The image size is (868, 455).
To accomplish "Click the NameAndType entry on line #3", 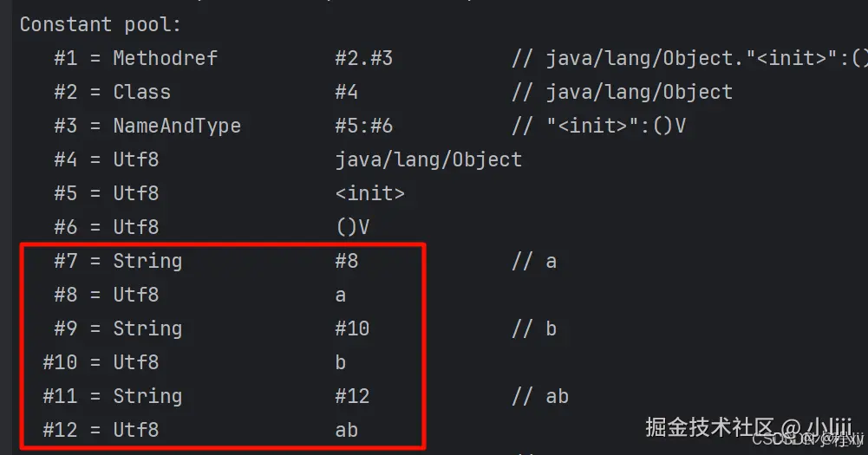I will (176, 126).
